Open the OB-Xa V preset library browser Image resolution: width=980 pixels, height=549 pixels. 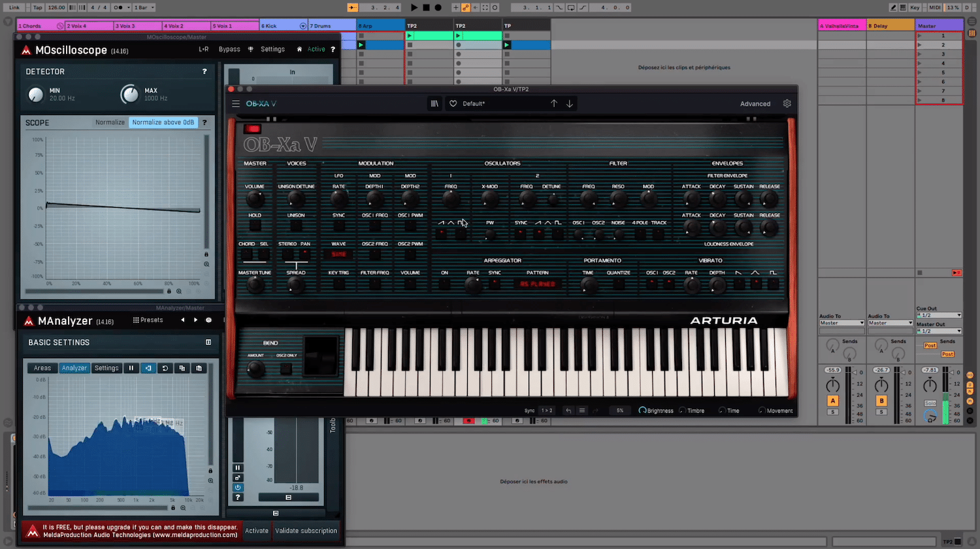[434, 104]
